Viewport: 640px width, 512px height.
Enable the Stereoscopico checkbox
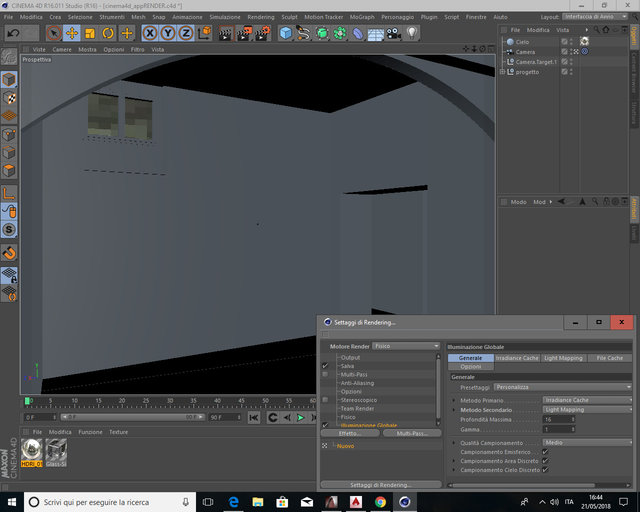click(x=325, y=400)
